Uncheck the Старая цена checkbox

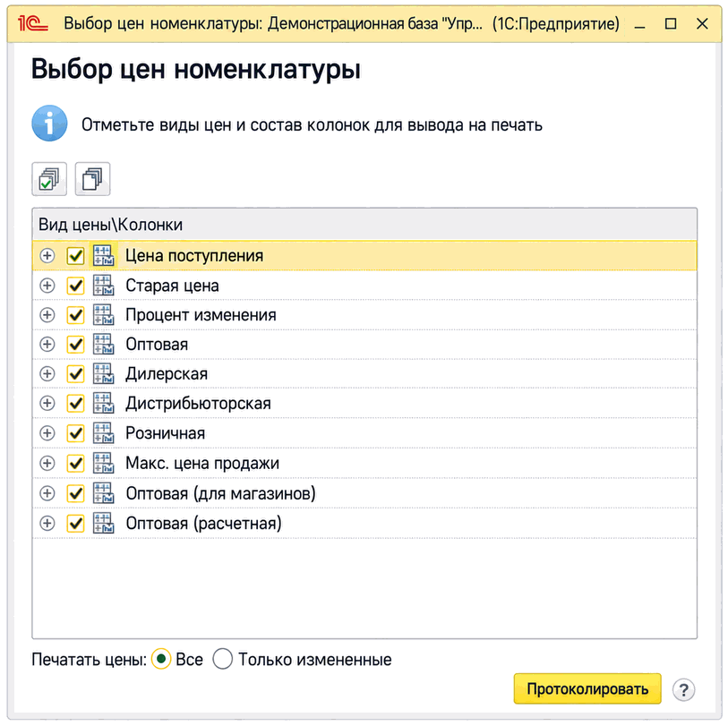[x=75, y=286]
